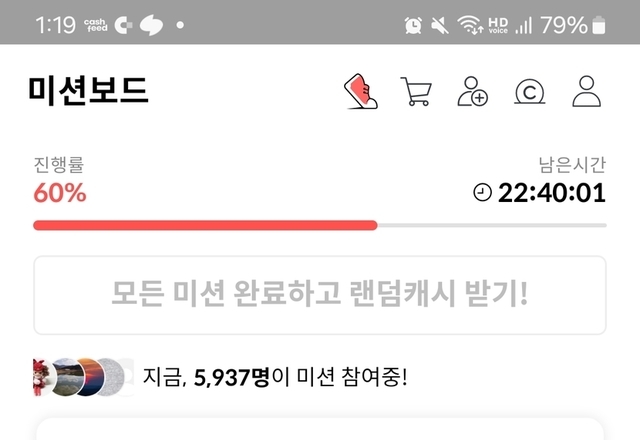Viewport: 640px width, 440px height.
Task: Tap the 5,937명이 미션 참여중 text
Action: pos(275,377)
